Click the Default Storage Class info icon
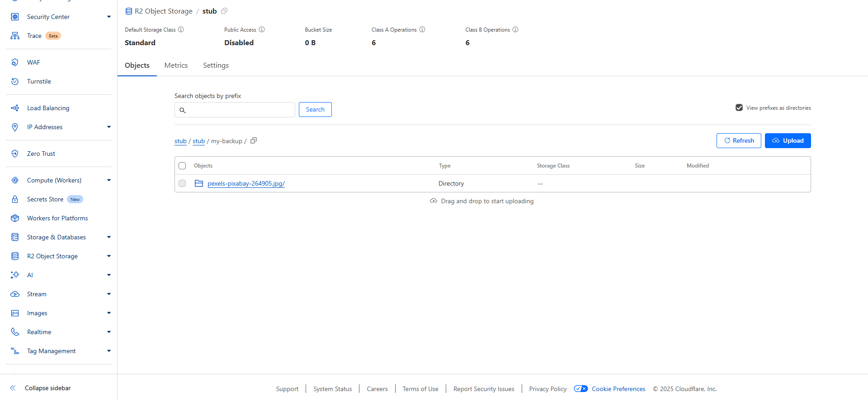The height and width of the screenshot is (401, 868). coord(181,30)
